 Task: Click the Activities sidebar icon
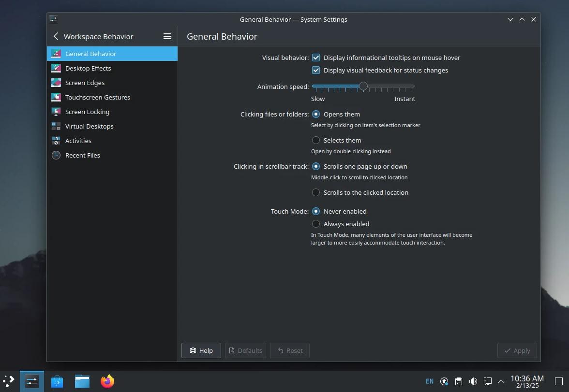pos(57,141)
